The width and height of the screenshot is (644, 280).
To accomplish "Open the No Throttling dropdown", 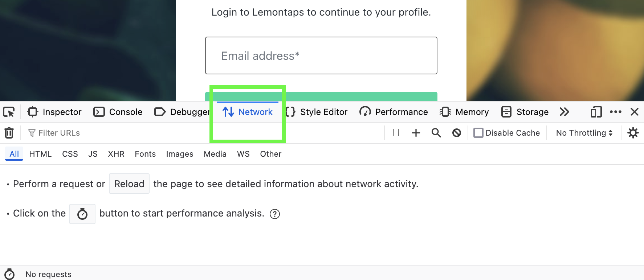I will click(584, 133).
